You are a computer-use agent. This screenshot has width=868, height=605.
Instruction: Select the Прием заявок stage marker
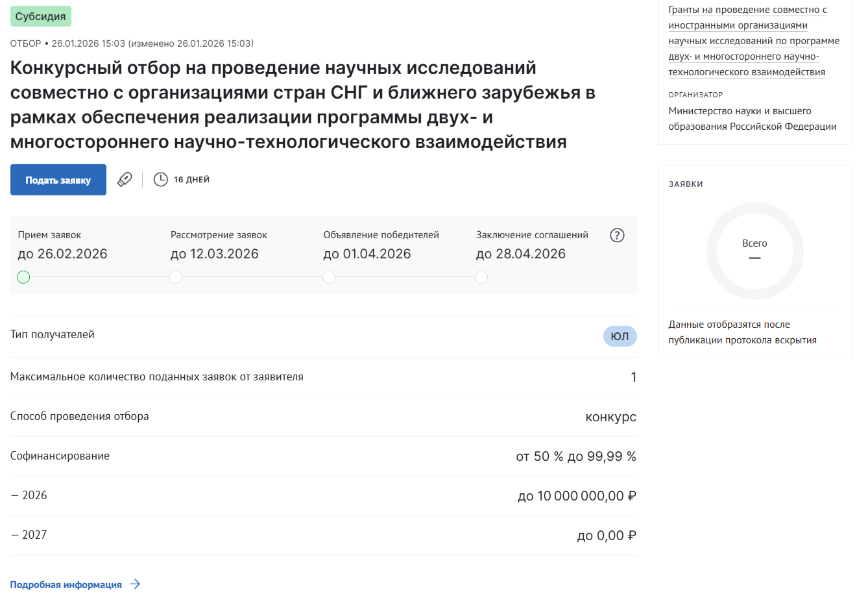pyautogui.click(x=23, y=278)
